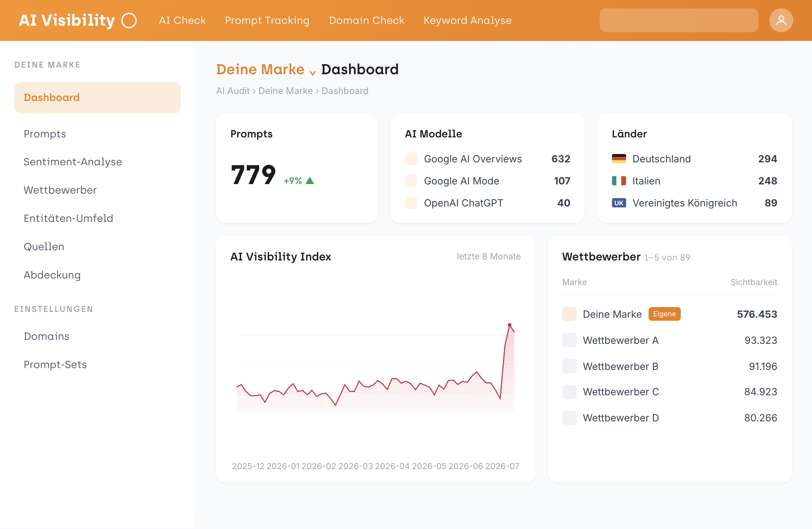Click the AI Visibility logo circle
812x529 pixels.
click(129, 21)
